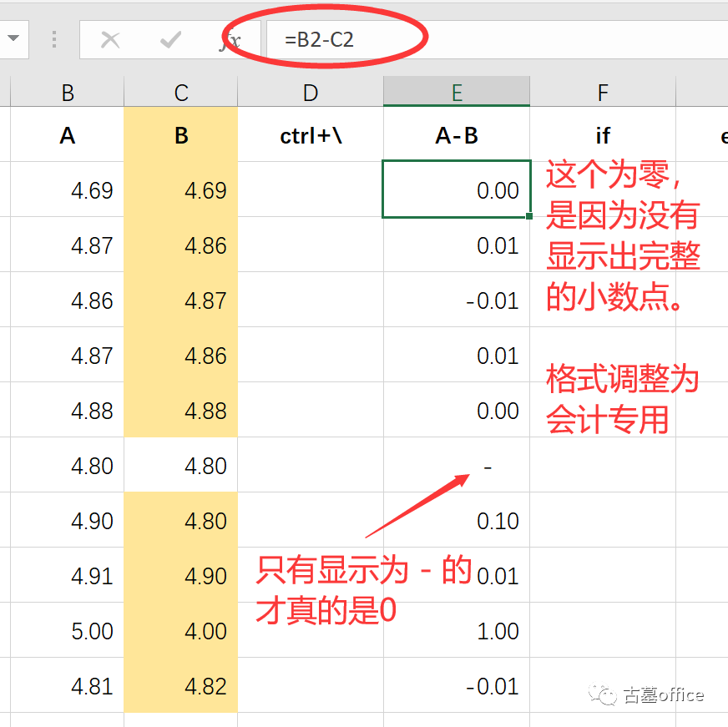This screenshot has width=728, height=727.
Task: Click cell showing 4.82 in column C
Action: [181, 685]
